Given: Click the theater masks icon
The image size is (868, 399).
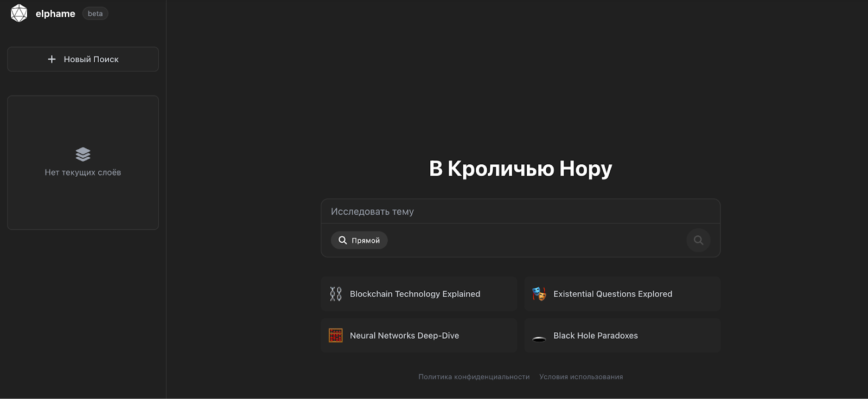Looking at the screenshot, I should (x=539, y=294).
